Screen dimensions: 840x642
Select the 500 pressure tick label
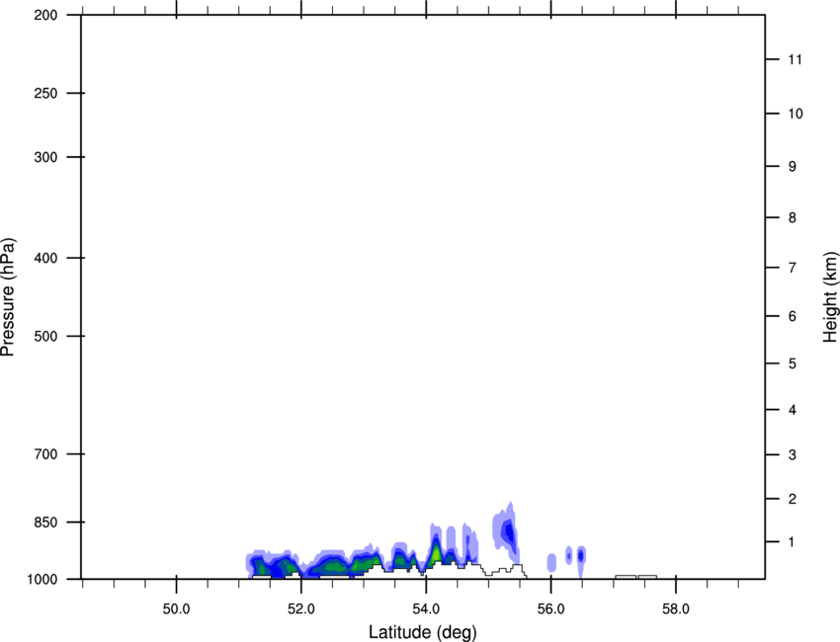45,336
